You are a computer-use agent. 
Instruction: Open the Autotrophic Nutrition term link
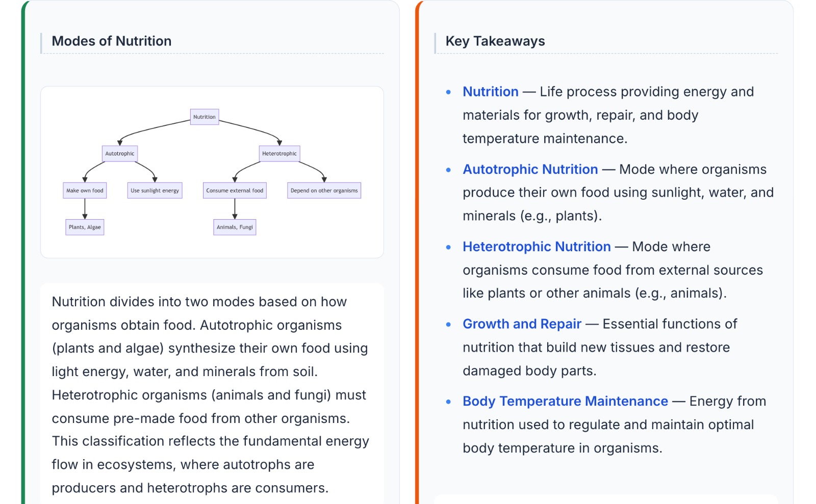tap(530, 169)
